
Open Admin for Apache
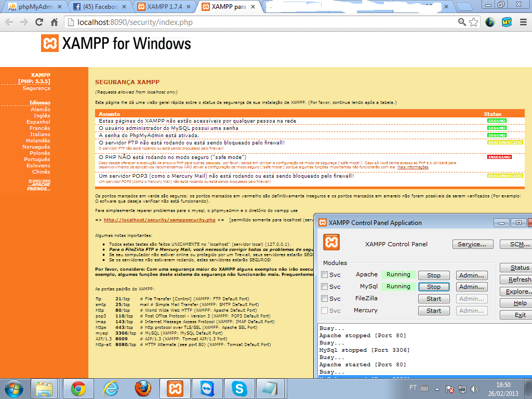click(472, 275)
